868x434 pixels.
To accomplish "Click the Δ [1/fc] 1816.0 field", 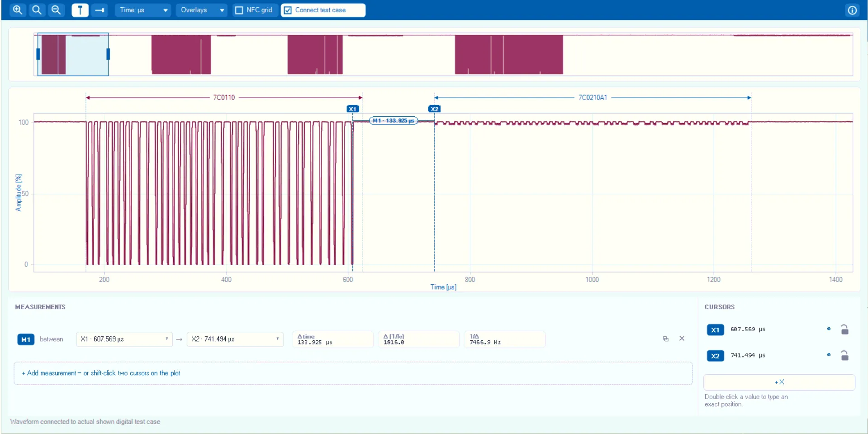I will pyautogui.click(x=418, y=339).
